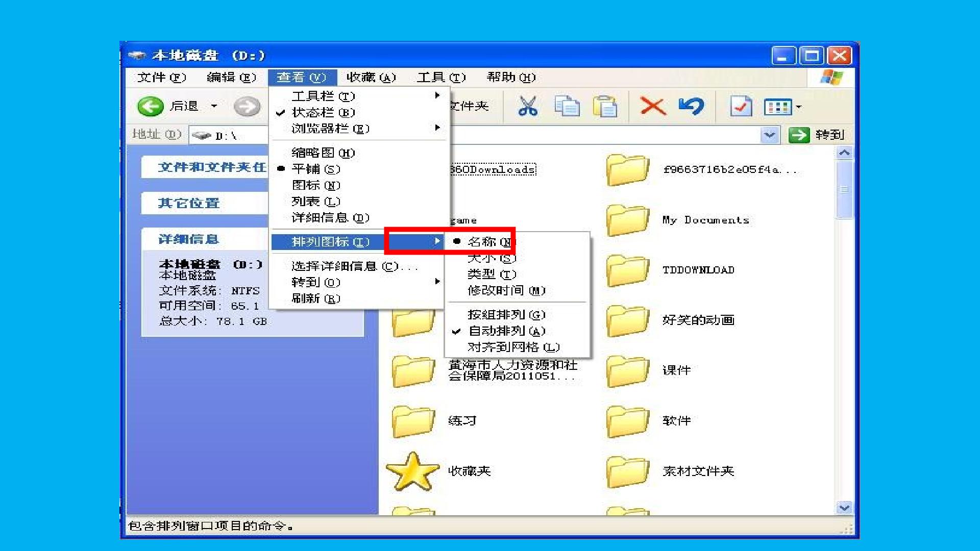Click the Views toolbar icon
This screenshot has width=980, height=551.
[778, 107]
